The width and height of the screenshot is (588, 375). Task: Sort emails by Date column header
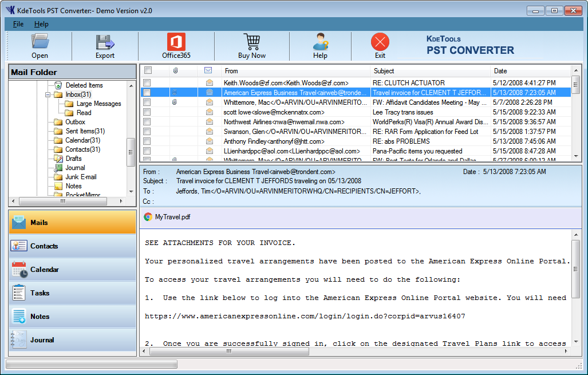coord(530,70)
